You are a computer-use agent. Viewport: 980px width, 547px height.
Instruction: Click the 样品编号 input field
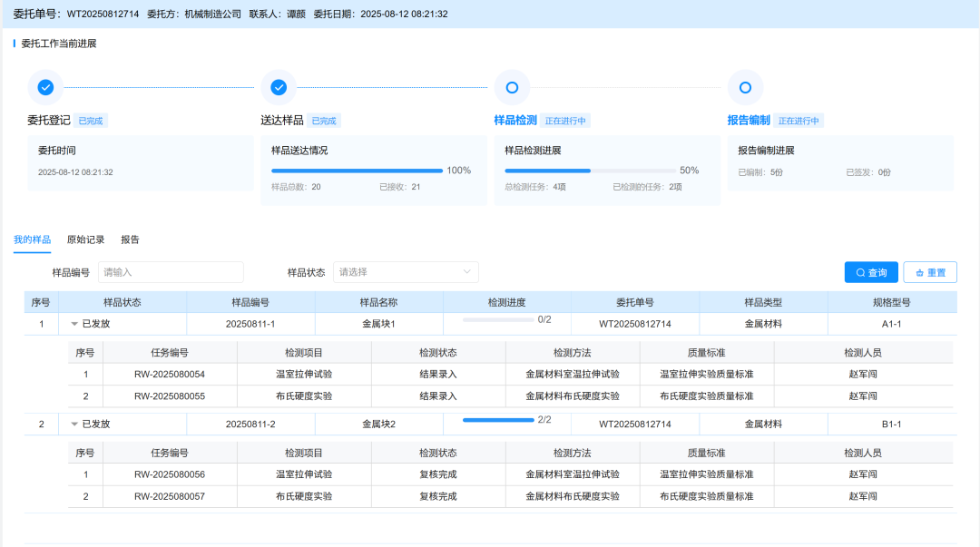pos(170,272)
